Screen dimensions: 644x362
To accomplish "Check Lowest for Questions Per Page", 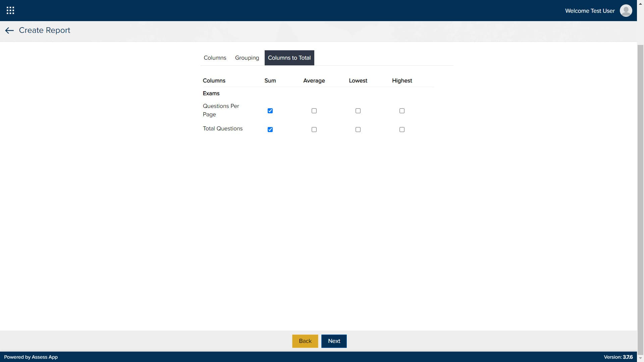I will point(358,111).
